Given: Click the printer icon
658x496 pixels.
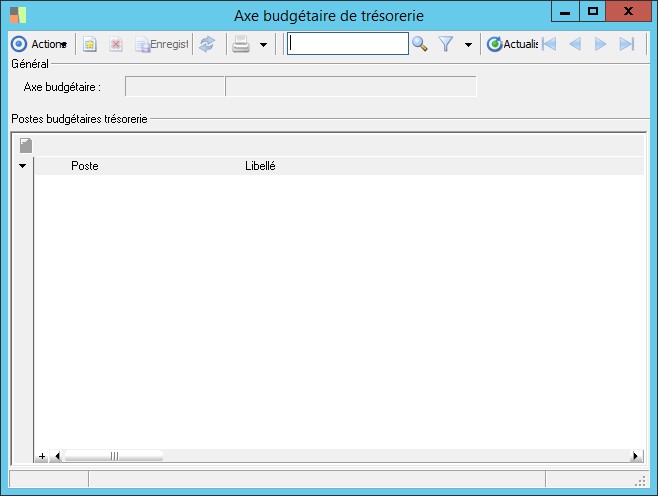Looking at the screenshot, I should click(241, 44).
